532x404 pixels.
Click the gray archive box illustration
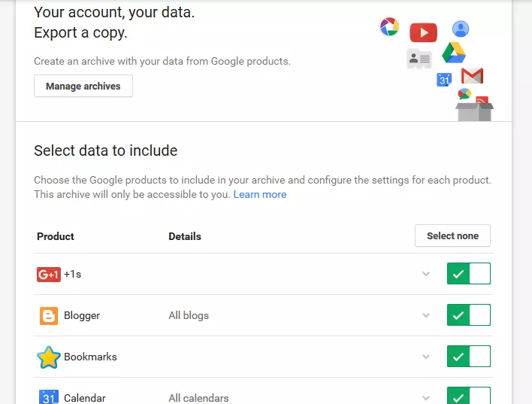[x=474, y=111]
